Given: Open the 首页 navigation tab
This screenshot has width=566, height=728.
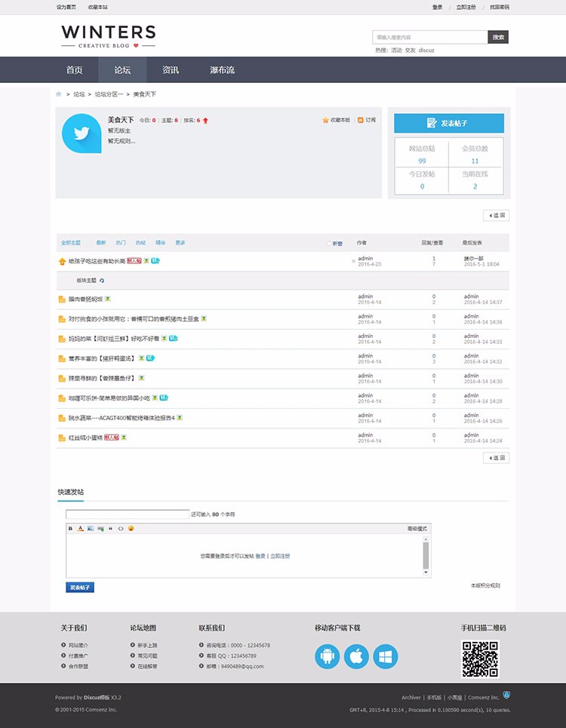Looking at the screenshot, I should coord(74,70).
